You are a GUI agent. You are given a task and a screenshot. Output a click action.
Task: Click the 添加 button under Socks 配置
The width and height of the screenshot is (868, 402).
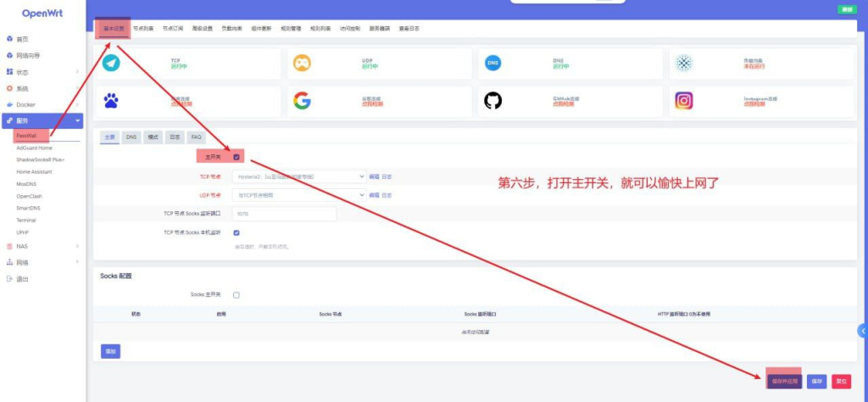tap(110, 352)
